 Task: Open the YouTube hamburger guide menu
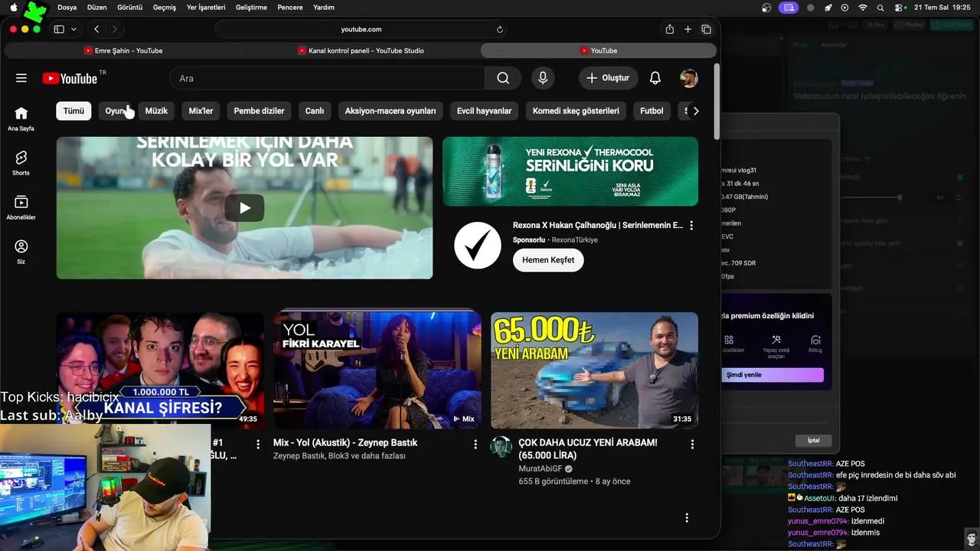[21, 78]
